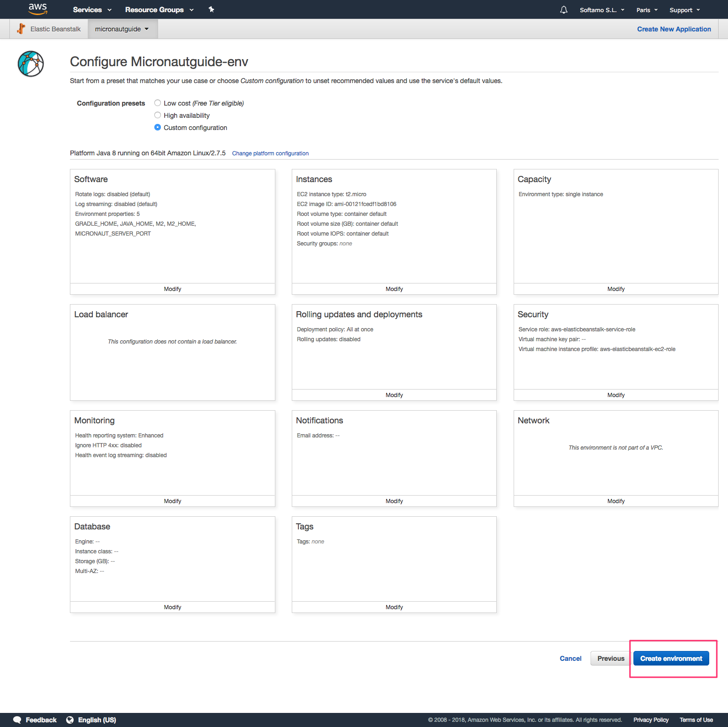Select the Low cost preset radio button
Screen dimensions: 728x727
pyautogui.click(x=158, y=103)
